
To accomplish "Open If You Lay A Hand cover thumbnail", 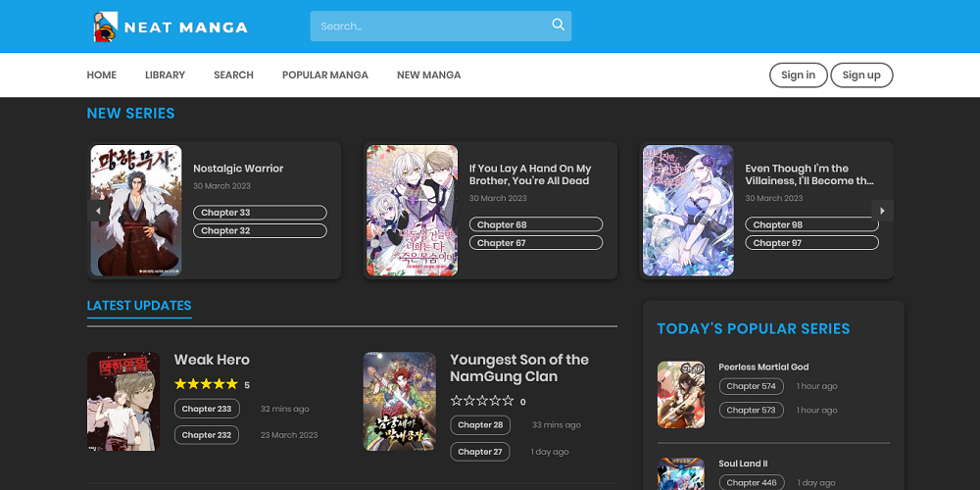I will pyautogui.click(x=412, y=211).
